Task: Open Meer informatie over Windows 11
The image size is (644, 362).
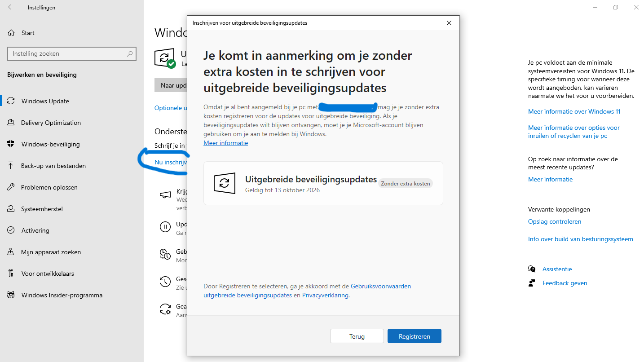Action: pyautogui.click(x=574, y=111)
